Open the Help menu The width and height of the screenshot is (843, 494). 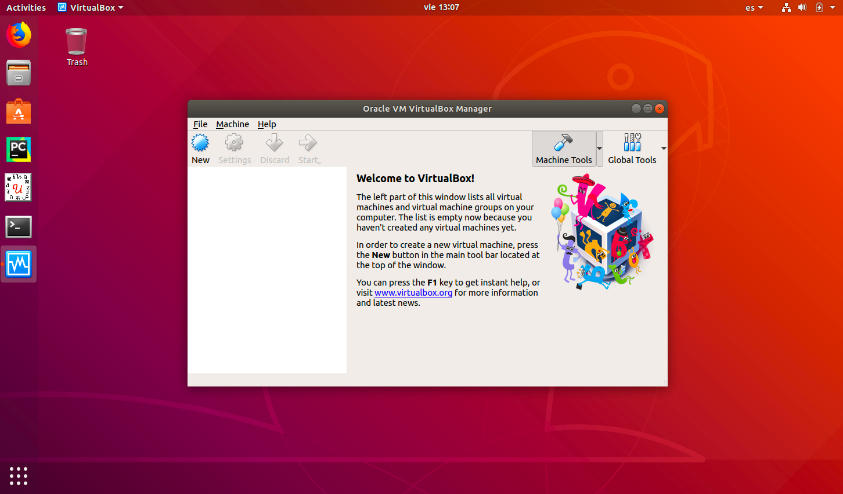pos(267,124)
